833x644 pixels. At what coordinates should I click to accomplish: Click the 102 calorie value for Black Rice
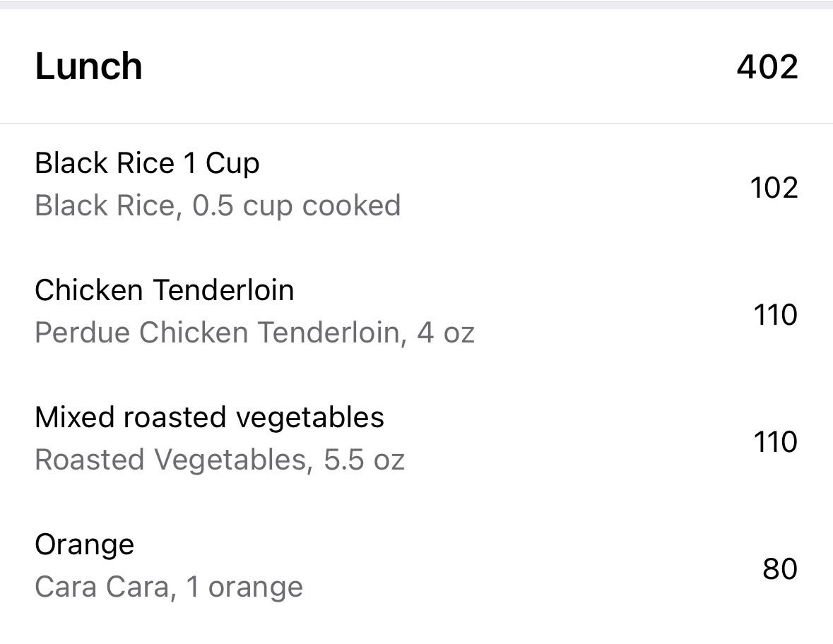pyautogui.click(x=774, y=186)
